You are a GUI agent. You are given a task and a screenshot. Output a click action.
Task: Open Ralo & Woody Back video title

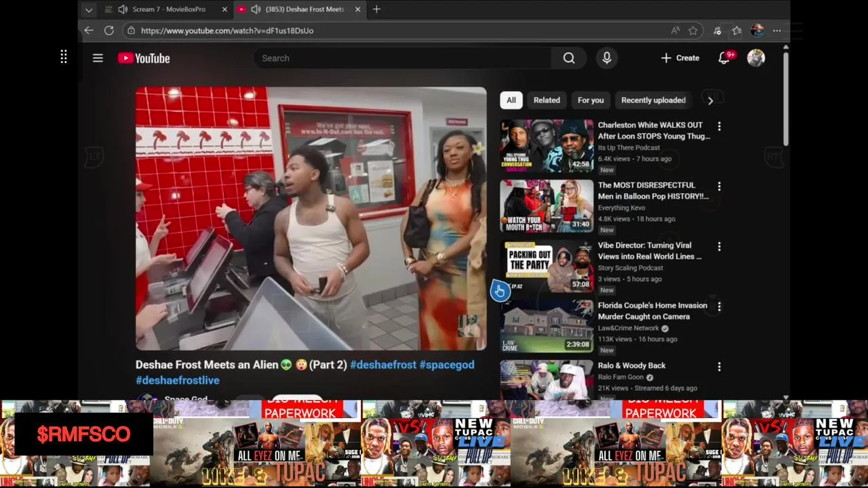coord(631,365)
